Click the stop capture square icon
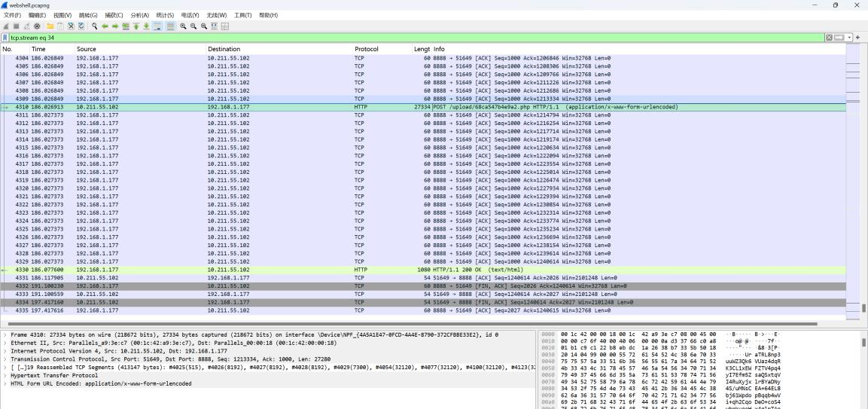 pos(16,26)
